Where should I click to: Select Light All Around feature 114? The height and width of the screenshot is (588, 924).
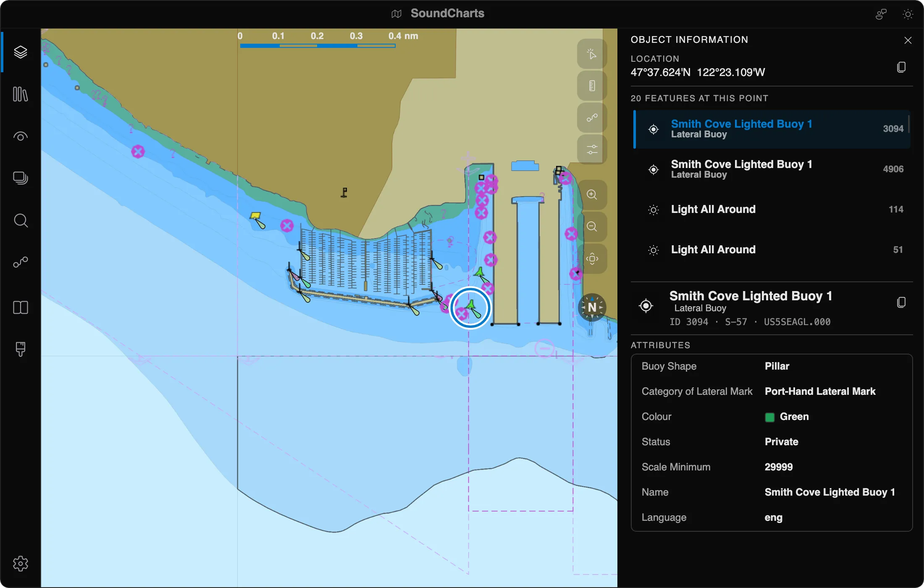772,210
